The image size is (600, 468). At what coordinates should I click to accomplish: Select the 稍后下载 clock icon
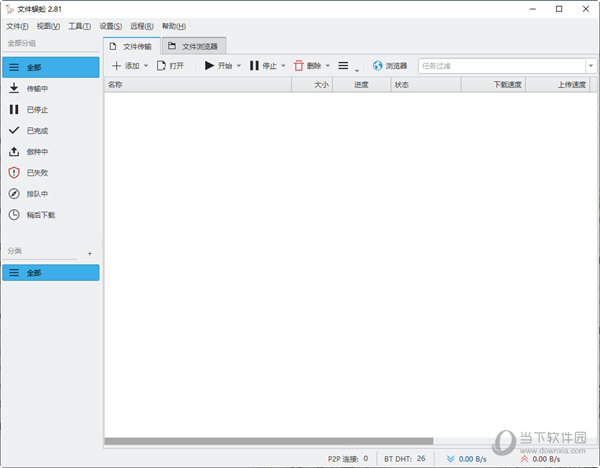[14, 215]
